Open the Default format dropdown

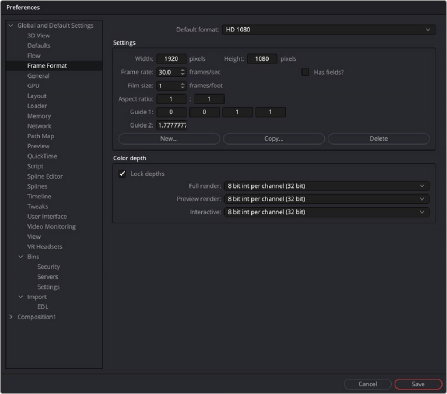(x=329, y=30)
